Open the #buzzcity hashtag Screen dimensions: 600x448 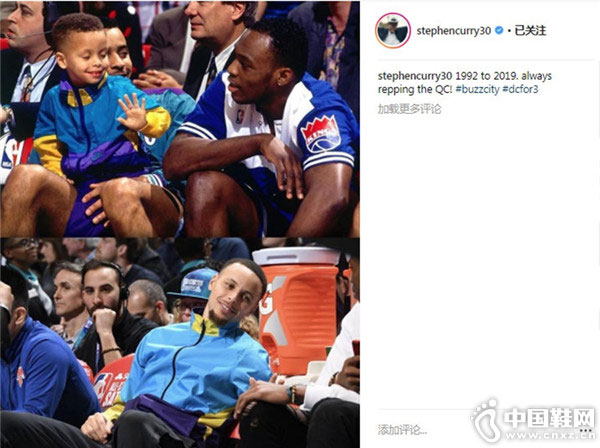477,90
